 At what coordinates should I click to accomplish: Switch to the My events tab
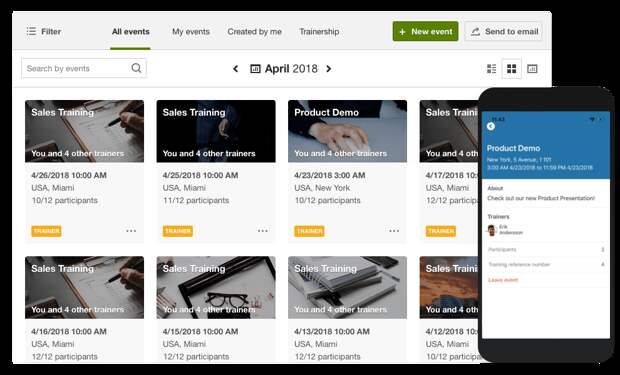pyautogui.click(x=191, y=32)
